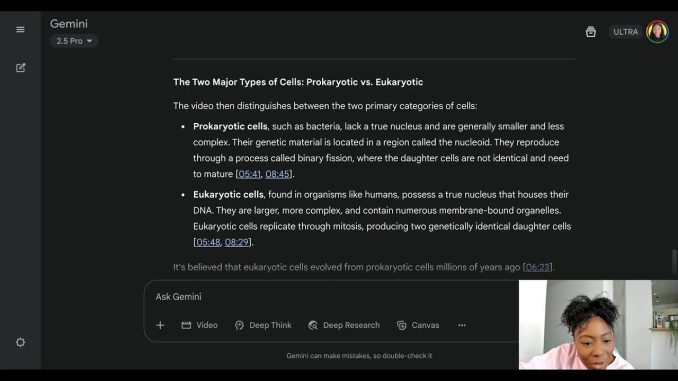Click the Gemini logo text
This screenshot has height=381, width=678.
pyautogui.click(x=69, y=24)
